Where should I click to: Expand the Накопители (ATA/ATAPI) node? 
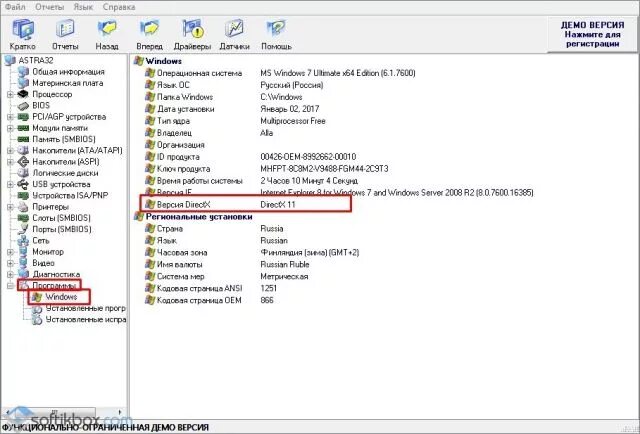click(10, 151)
